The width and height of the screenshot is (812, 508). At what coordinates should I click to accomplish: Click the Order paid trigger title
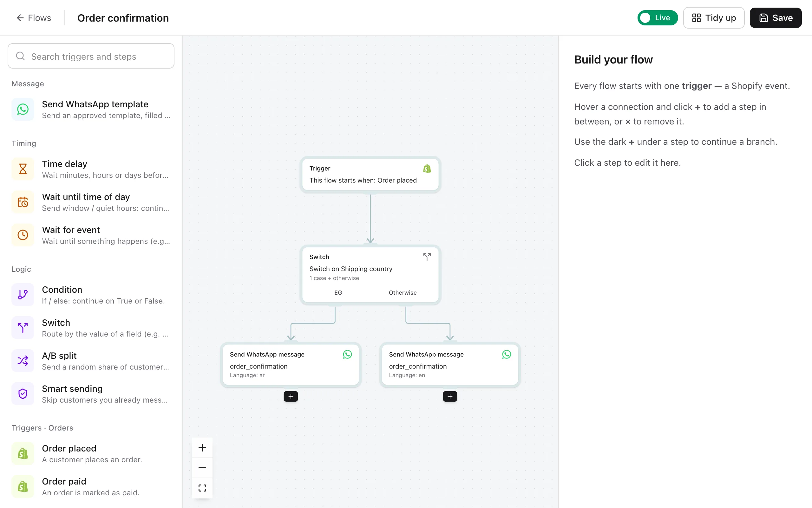coord(64,481)
